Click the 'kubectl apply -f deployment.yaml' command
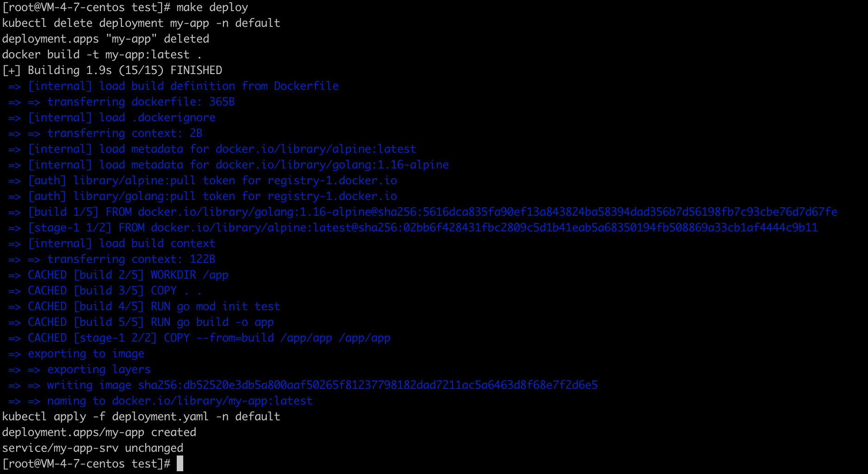 tap(141, 417)
